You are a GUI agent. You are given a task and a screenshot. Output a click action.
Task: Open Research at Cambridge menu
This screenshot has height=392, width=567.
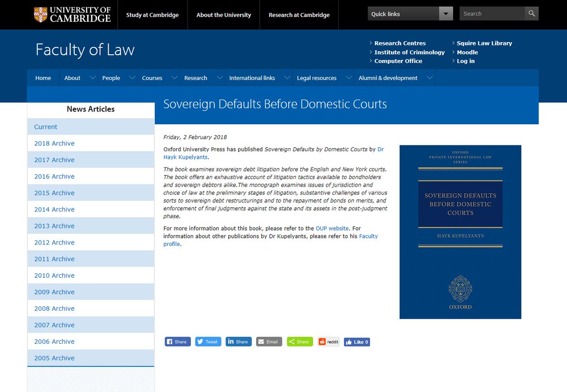(x=299, y=15)
